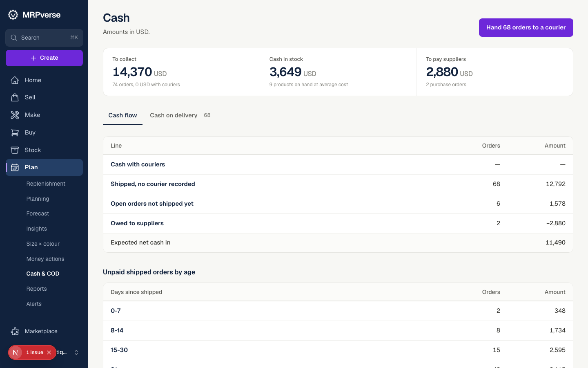This screenshot has width=588, height=368.
Task: Click the search magnifier icon
Action: [x=14, y=38]
